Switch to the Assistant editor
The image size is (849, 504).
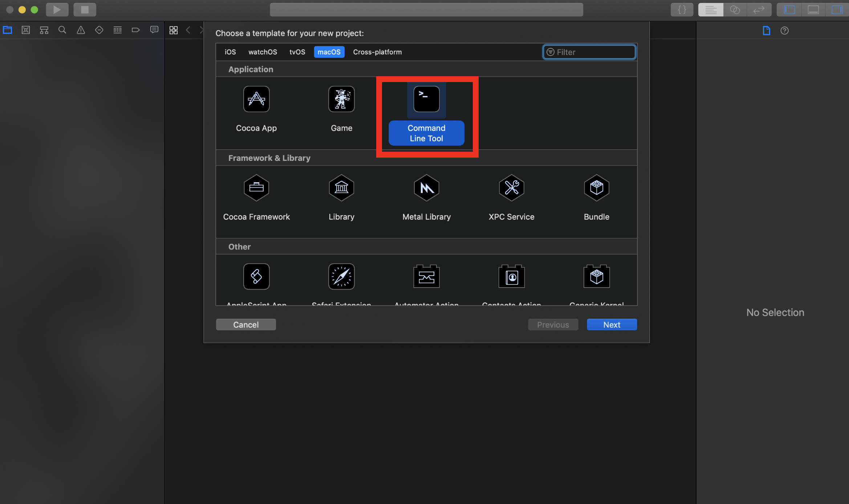[x=735, y=10]
